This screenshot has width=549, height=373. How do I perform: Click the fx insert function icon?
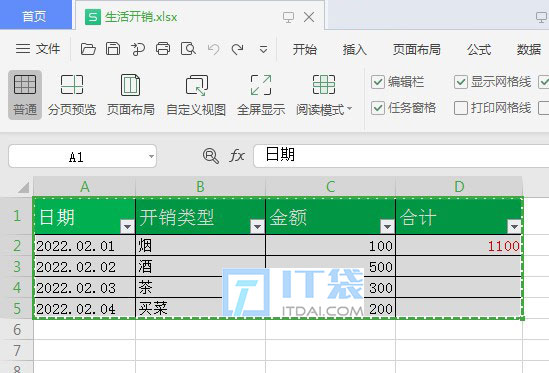237,156
